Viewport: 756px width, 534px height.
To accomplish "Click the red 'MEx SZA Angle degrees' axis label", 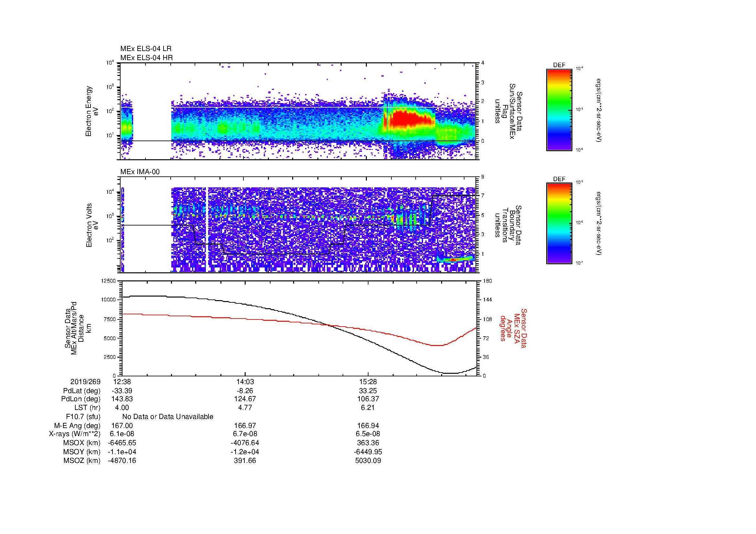I will click(x=513, y=328).
